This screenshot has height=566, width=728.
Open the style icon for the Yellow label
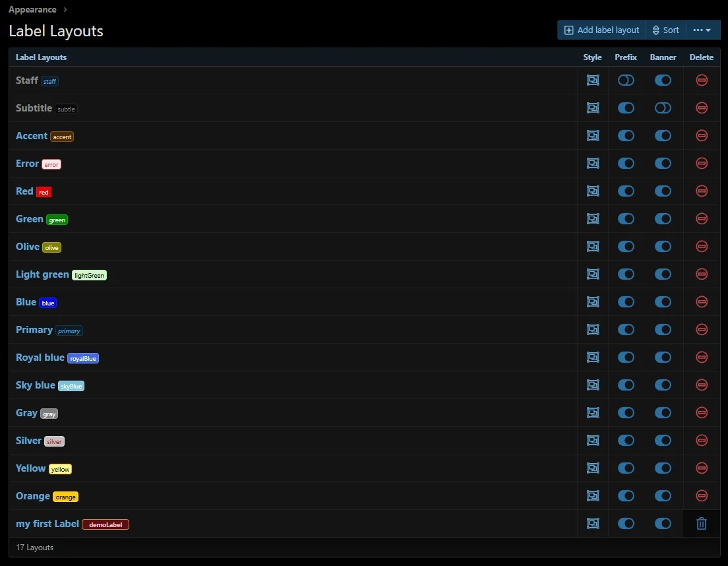click(593, 468)
